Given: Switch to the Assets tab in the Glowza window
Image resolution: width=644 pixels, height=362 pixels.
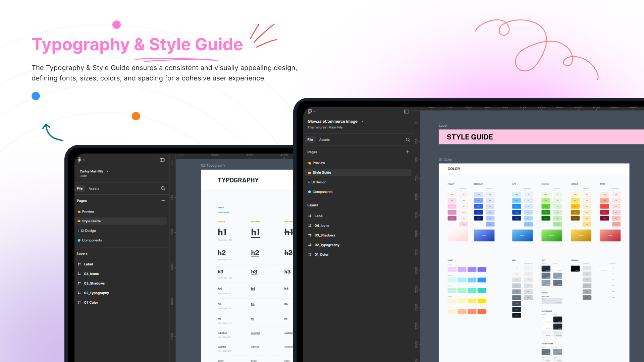Looking at the screenshot, I should 324,140.
